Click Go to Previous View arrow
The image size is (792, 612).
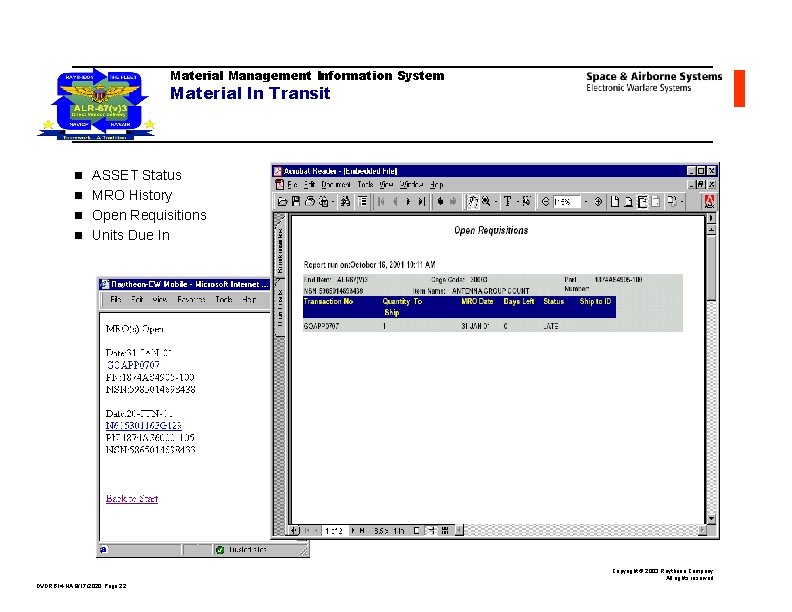point(440,201)
